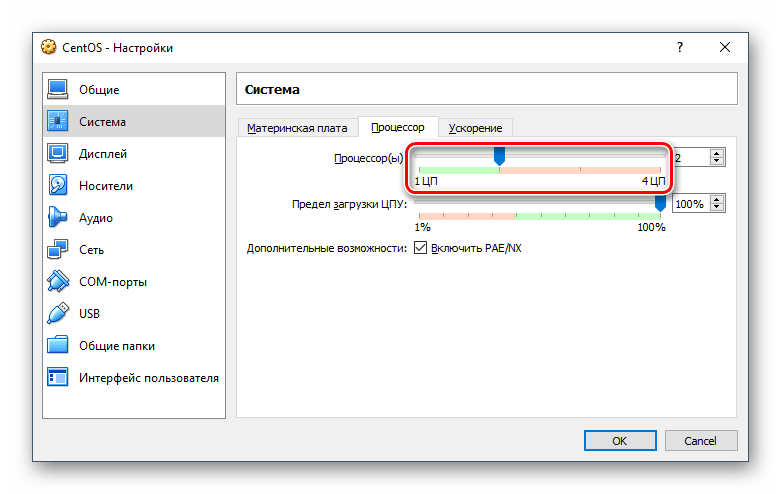Click the Интерфейс пользователя window icon

pyautogui.click(x=58, y=377)
